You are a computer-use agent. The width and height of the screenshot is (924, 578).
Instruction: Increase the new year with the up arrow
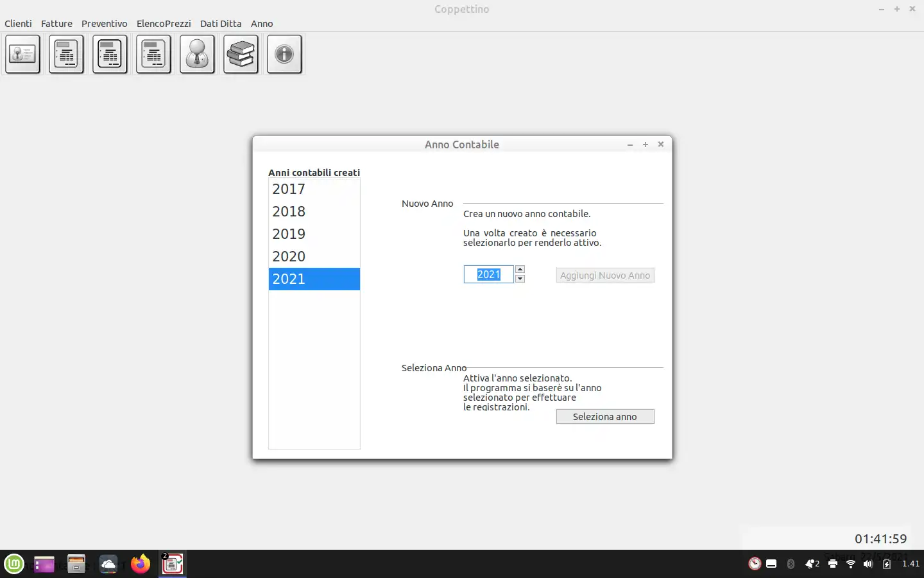click(520, 270)
